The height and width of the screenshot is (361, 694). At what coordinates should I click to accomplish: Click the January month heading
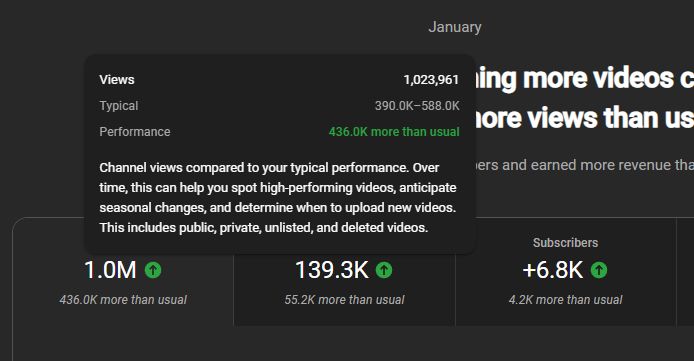coord(455,27)
